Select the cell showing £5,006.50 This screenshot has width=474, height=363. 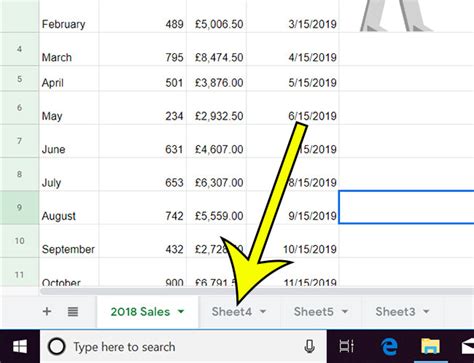[x=217, y=16]
